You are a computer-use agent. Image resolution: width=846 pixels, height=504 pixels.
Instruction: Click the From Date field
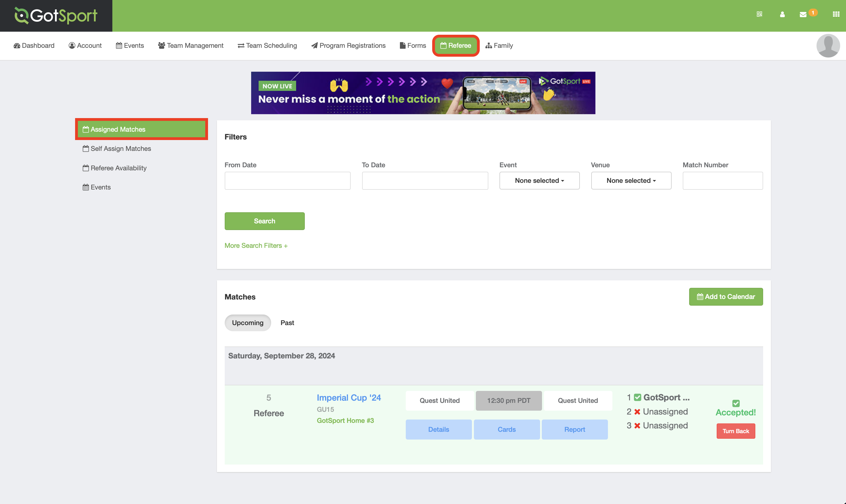[x=288, y=181]
